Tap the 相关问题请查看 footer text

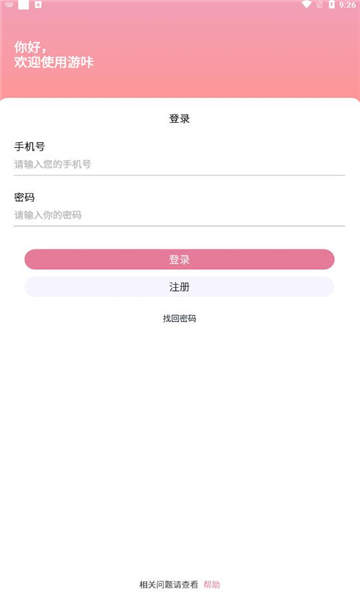click(169, 584)
